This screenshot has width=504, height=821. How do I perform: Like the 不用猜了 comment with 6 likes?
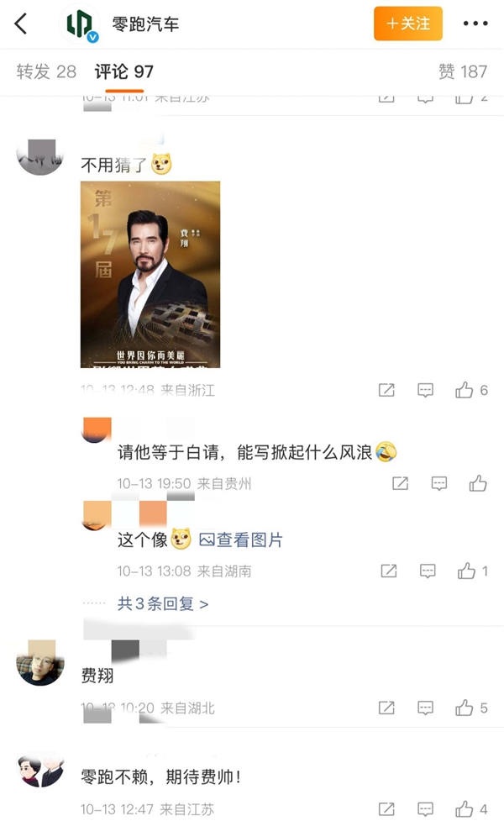point(465,390)
